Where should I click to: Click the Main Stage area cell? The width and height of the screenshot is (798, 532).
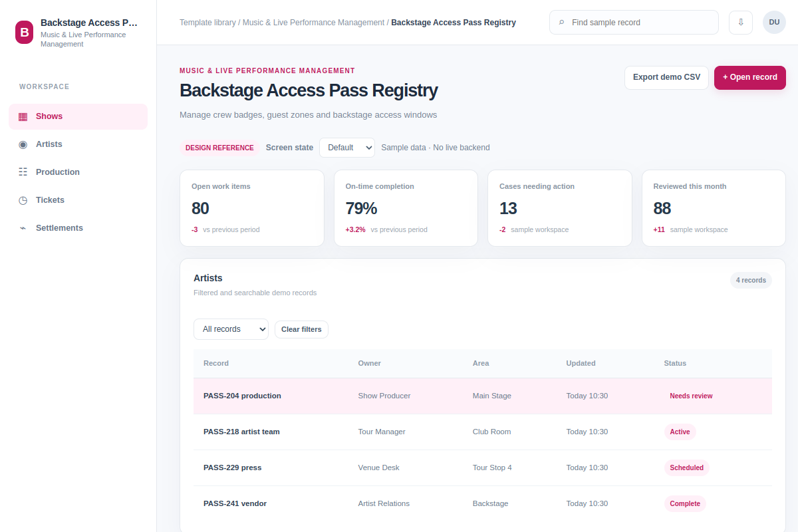tap(492, 396)
